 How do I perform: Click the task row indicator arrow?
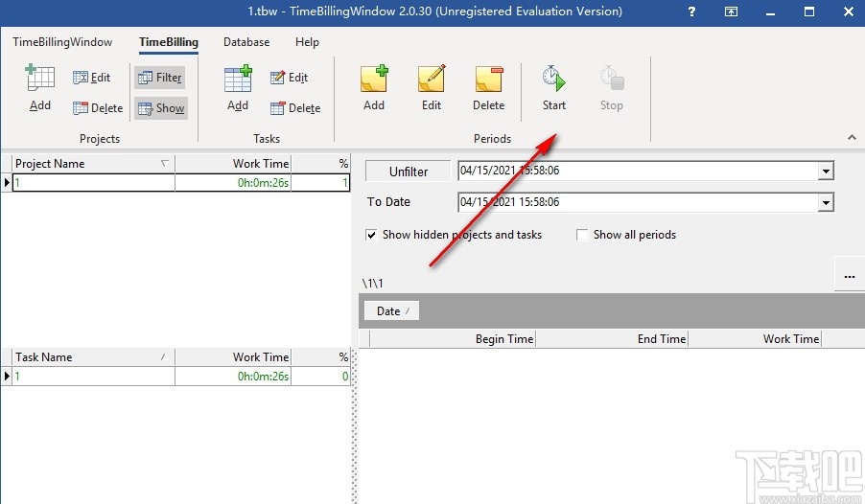coord(7,376)
